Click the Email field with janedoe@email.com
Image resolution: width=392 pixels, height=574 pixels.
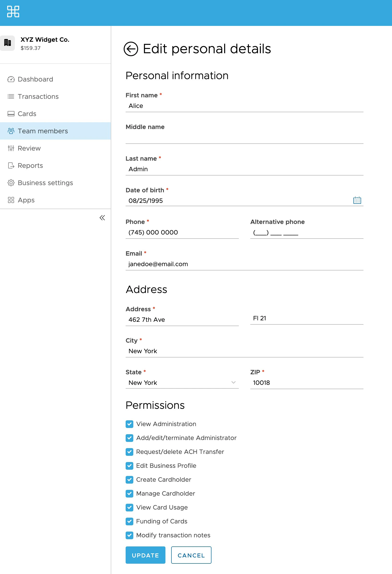[x=244, y=264]
